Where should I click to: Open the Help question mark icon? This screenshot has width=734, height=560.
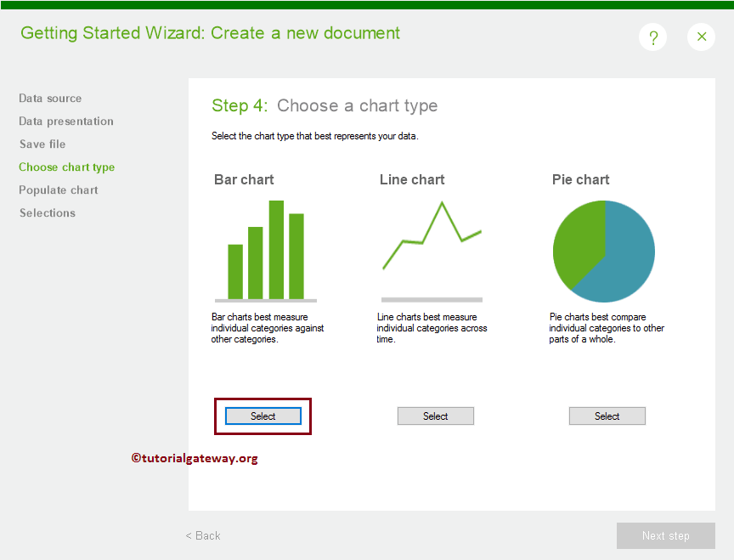(x=652, y=37)
